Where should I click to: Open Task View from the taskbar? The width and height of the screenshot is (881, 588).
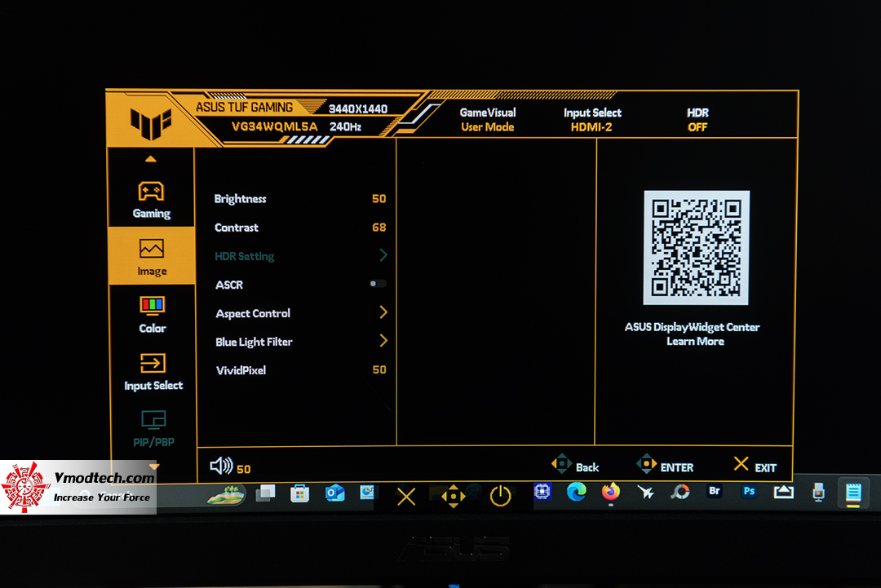pos(265,493)
